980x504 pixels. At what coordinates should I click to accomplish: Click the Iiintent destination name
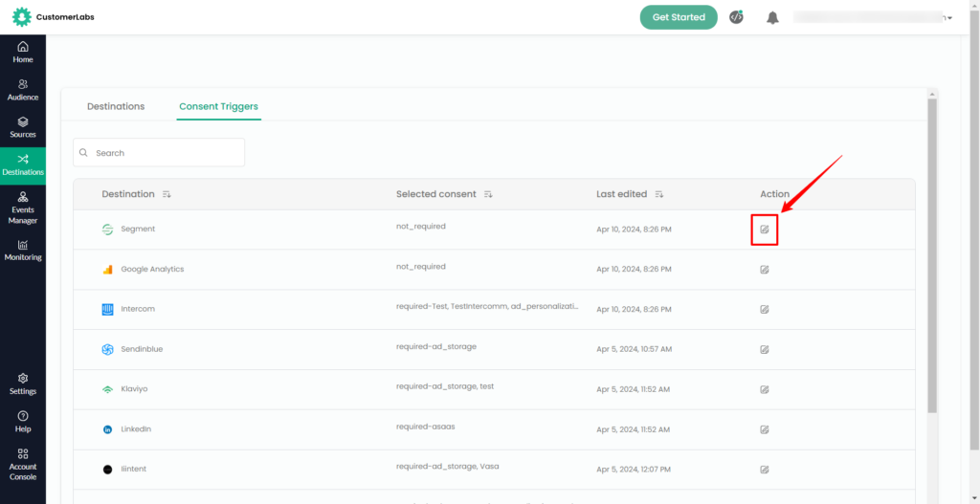pyautogui.click(x=134, y=469)
